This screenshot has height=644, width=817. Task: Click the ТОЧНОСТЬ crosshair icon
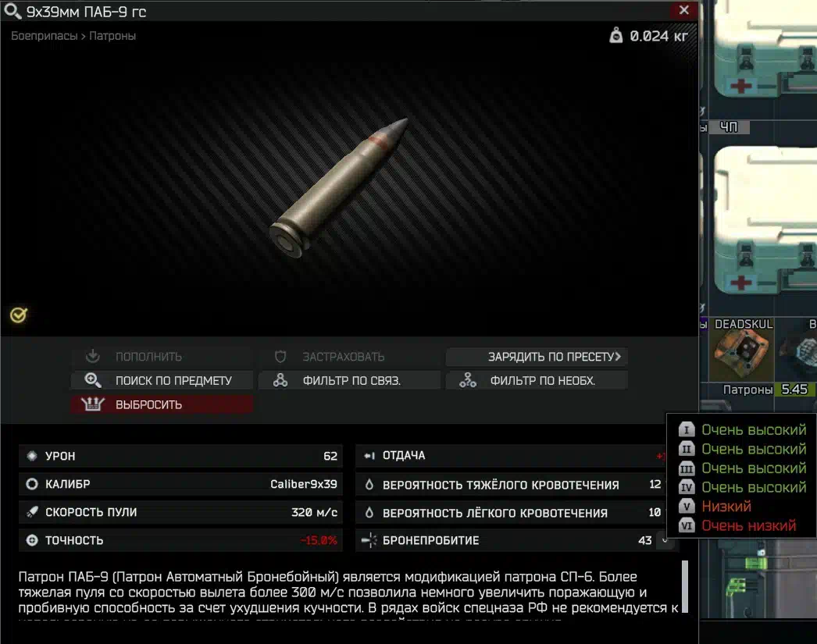(32, 540)
